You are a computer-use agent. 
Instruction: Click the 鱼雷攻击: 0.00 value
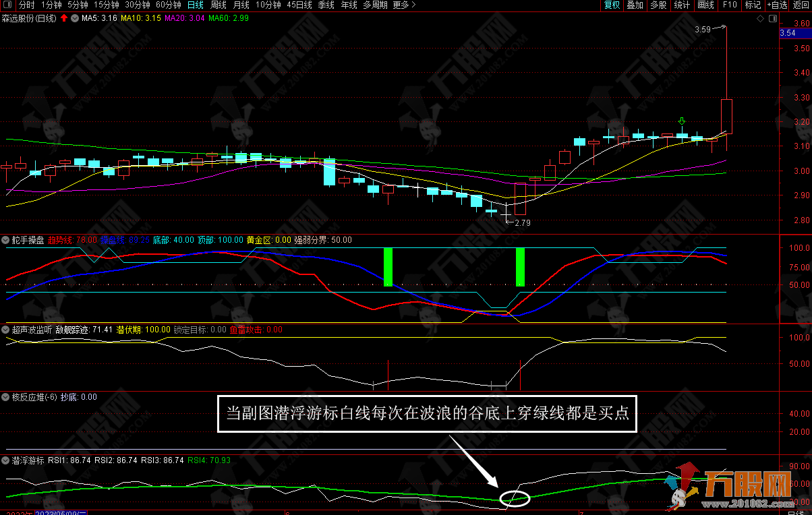point(256,330)
